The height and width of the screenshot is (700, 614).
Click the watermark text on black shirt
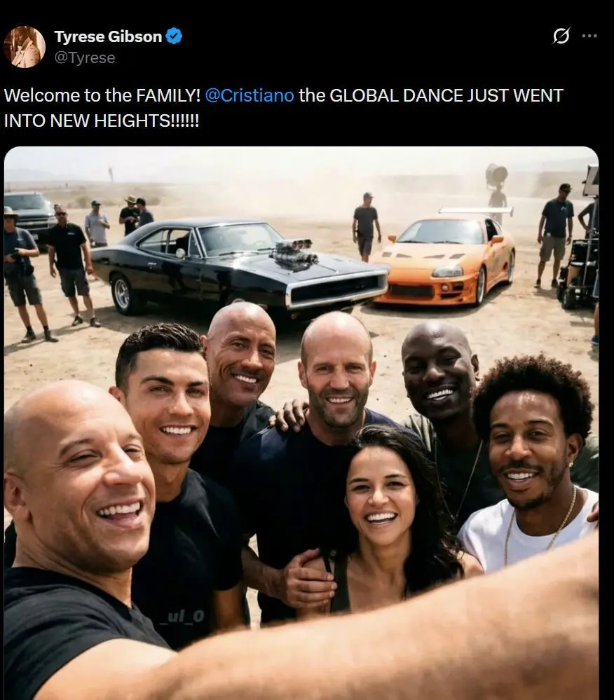[x=182, y=617]
